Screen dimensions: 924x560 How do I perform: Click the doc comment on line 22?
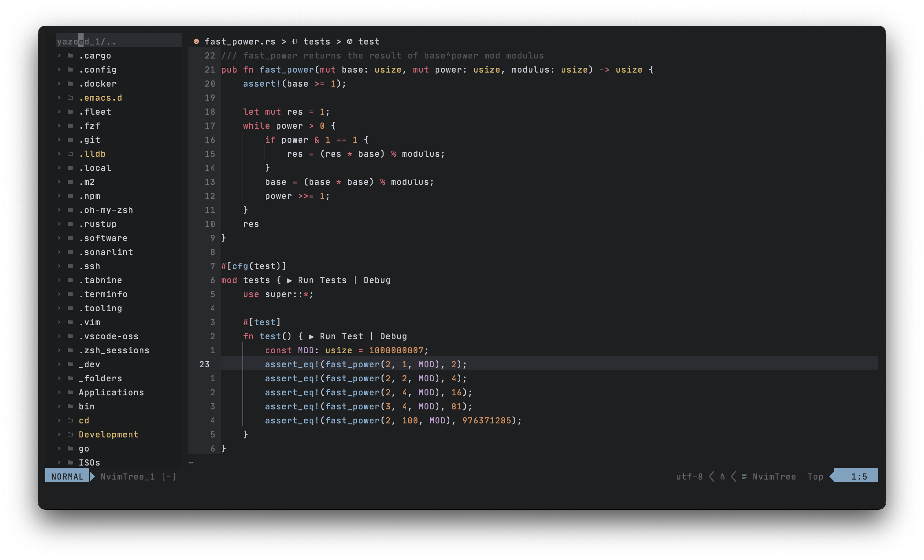[x=383, y=56]
